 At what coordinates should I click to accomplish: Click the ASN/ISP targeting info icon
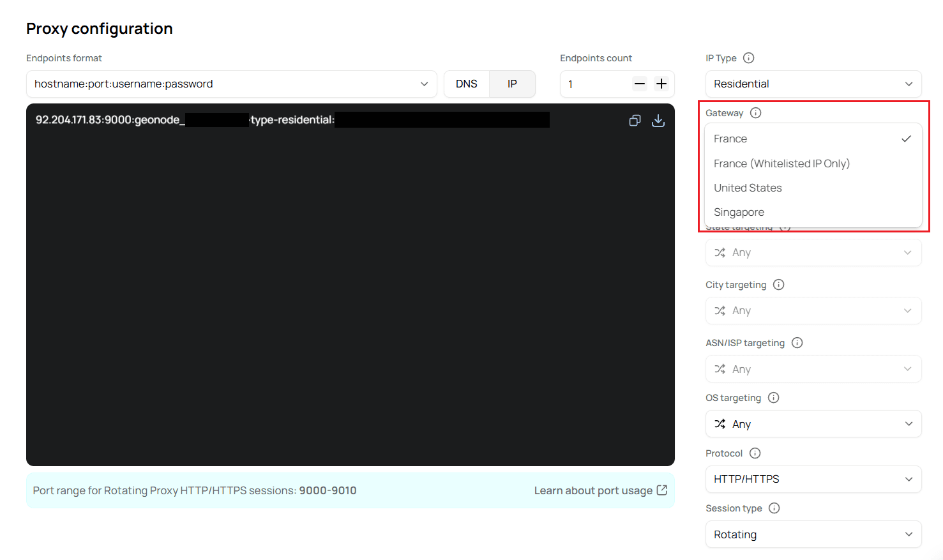(797, 343)
